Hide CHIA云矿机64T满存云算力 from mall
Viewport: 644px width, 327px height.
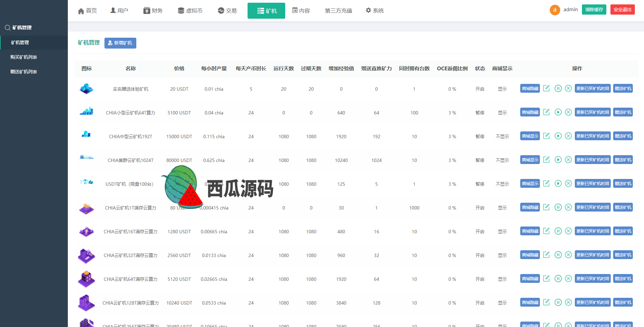click(530, 278)
